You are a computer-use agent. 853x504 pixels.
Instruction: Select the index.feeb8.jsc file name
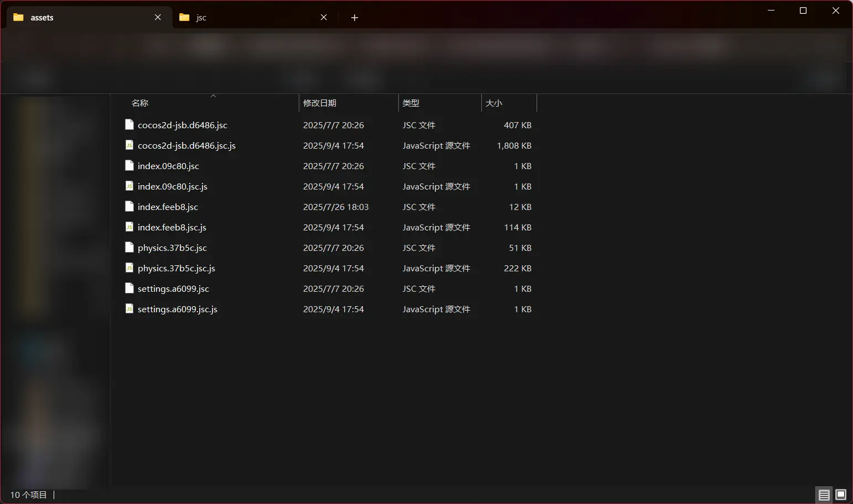168,207
